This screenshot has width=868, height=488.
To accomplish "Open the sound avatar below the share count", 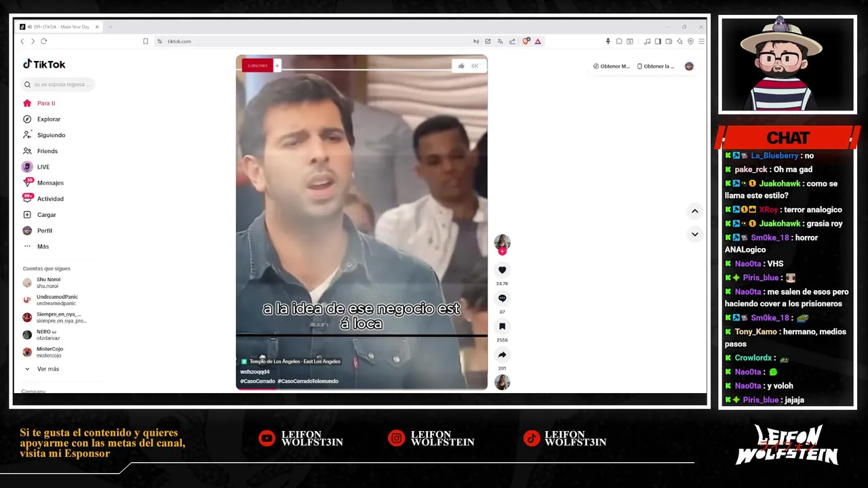I will click(502, 382).
